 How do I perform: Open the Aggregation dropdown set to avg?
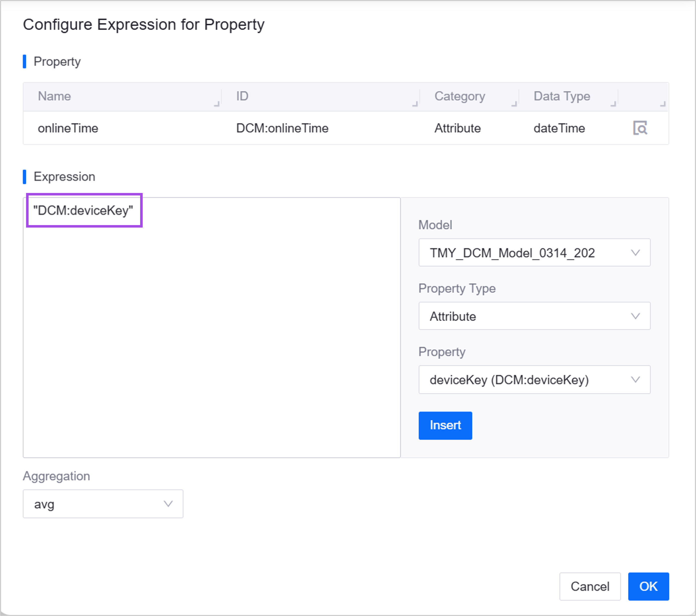(x=103, y=504)
